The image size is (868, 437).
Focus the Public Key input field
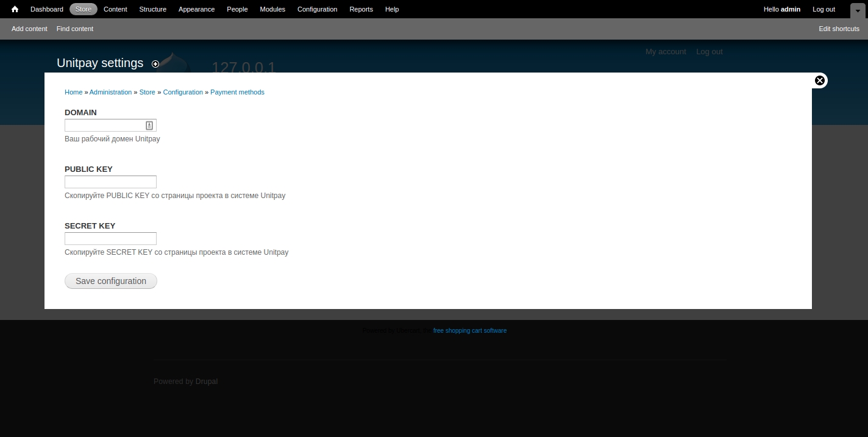(110, 182)
